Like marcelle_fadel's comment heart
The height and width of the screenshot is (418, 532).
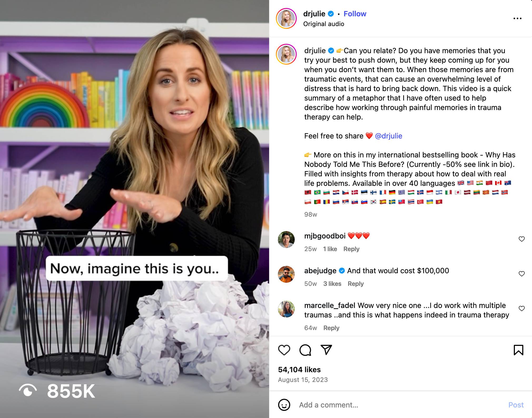click(x=521, y=308)
